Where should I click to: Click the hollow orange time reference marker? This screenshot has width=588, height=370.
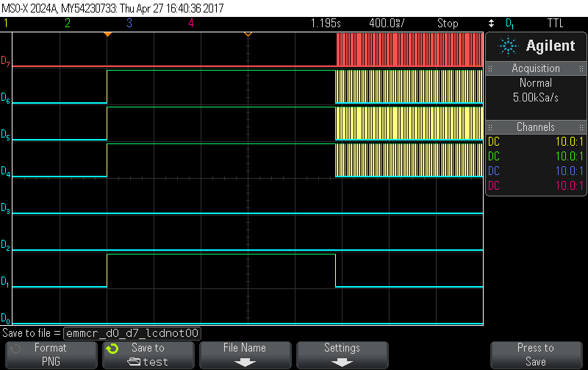point(248,35)
